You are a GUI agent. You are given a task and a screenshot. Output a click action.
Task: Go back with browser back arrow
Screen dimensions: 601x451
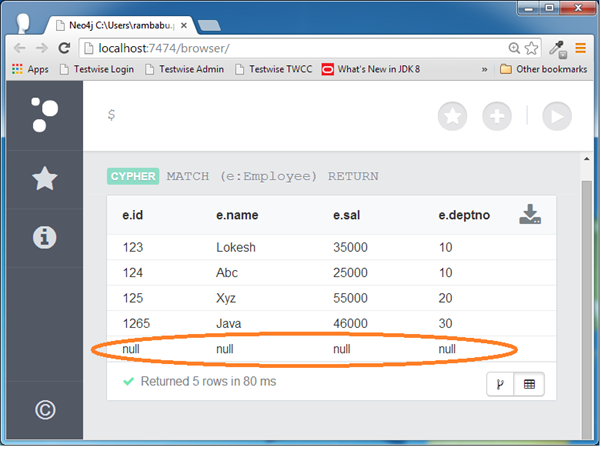19,48
